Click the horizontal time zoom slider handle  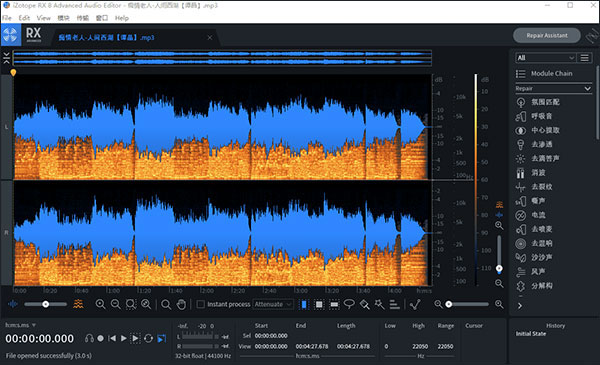[448, 305]
